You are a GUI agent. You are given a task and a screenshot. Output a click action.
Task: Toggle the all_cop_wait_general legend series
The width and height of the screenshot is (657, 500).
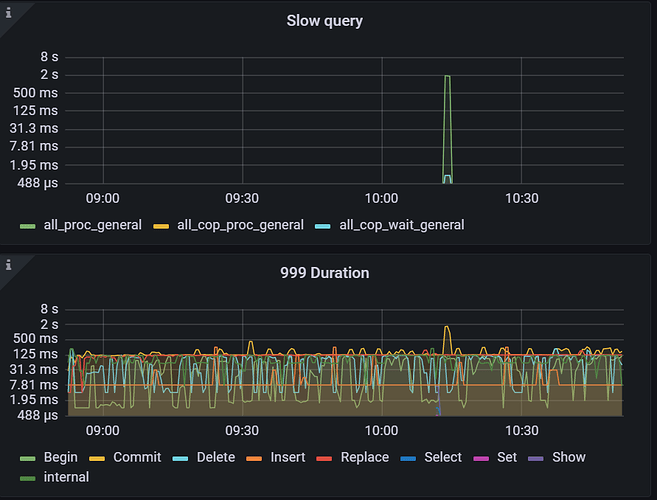point(401,225)
